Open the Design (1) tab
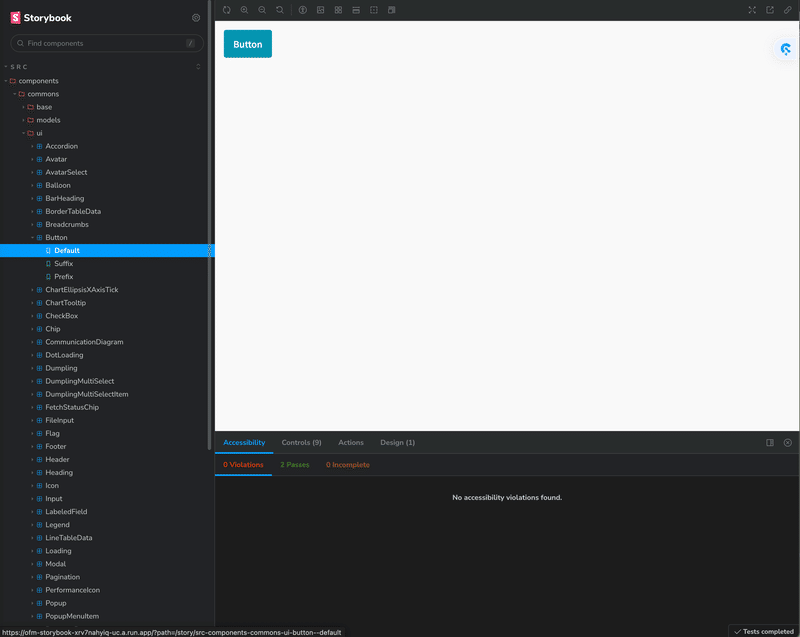The image size is (800, 637). 397,443
